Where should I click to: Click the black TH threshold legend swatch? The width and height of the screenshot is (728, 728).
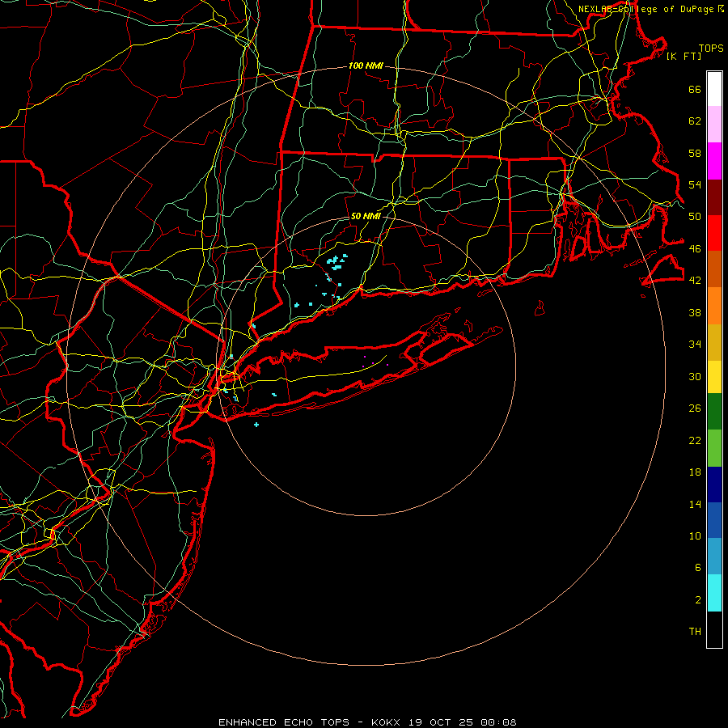[x=714, y=629]
